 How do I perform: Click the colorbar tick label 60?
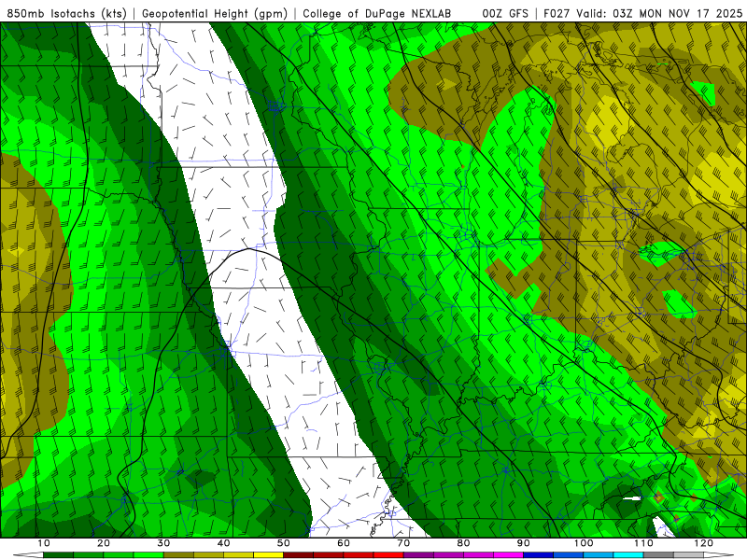click(344, 543)
